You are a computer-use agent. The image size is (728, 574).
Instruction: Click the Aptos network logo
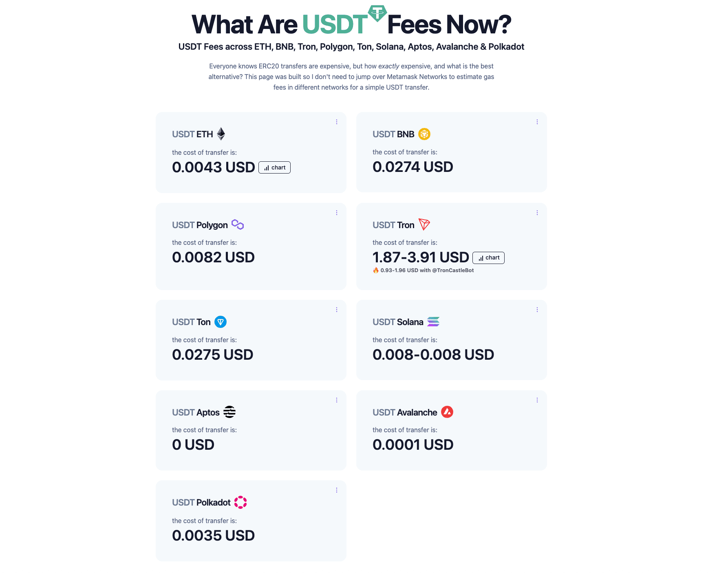(x=230, y=412)
